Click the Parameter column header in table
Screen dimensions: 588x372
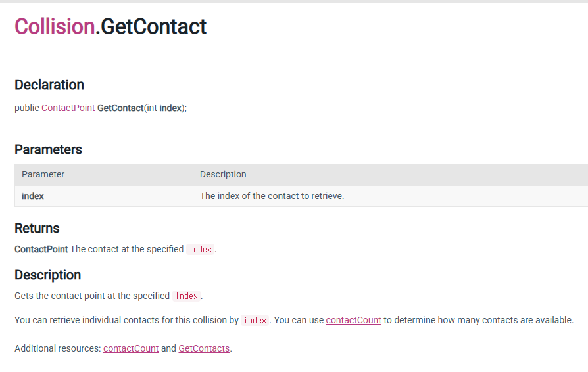[43, 174]
